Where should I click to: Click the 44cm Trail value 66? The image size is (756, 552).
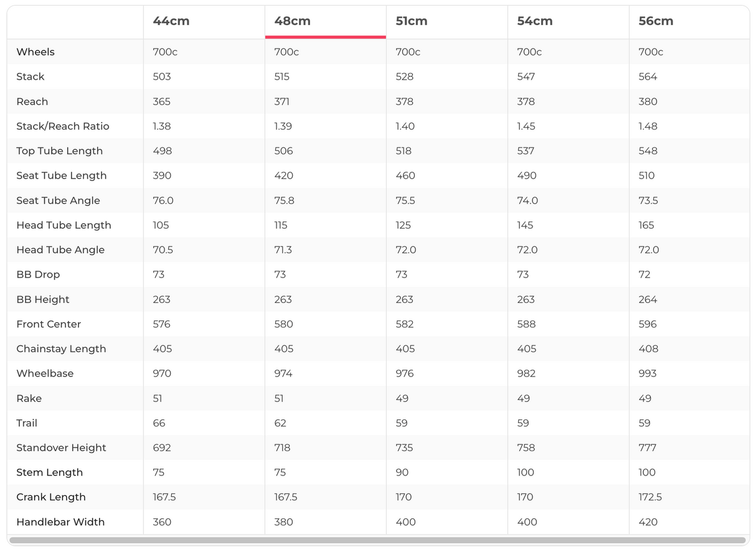tap(159, 423)
